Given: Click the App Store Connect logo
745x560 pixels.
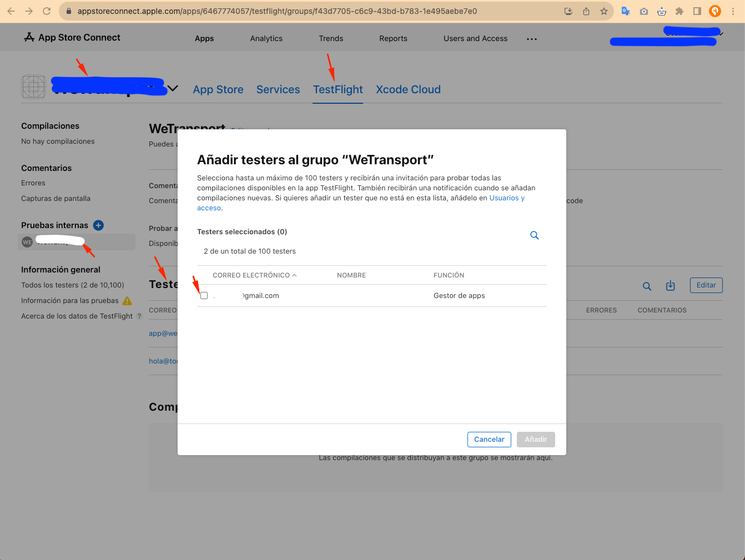Looking at the screenshot, I should tap(72, 37).
